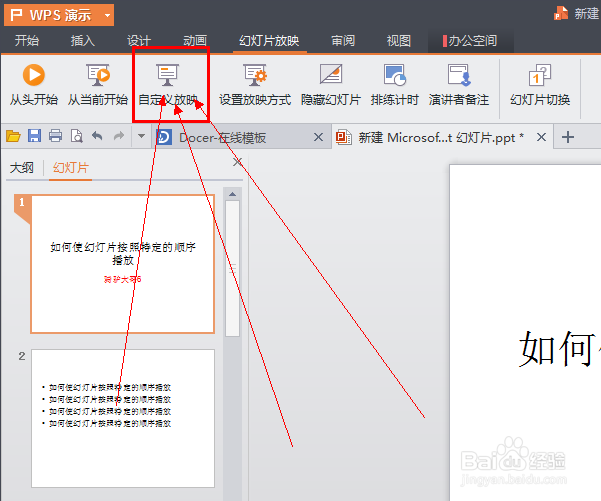Open the 办公空间 tab
The height and width of the screenshot is (501, 601).
[470, 41]
